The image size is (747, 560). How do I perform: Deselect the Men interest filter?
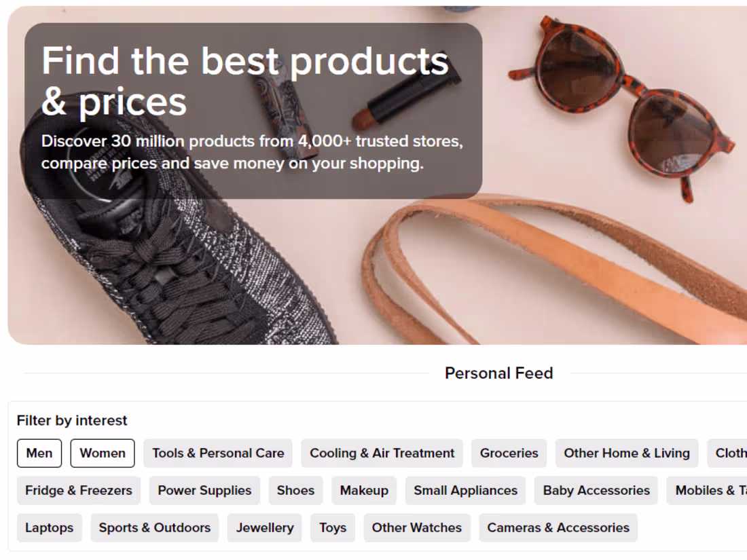pos(39,453)
